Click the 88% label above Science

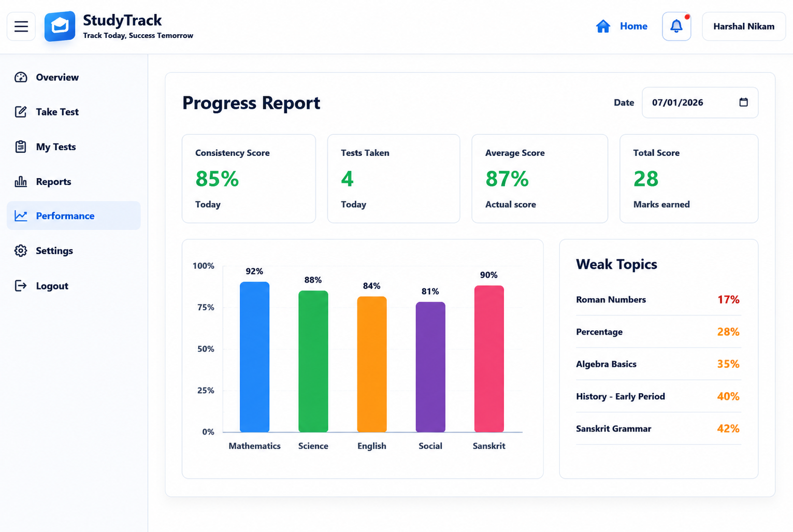313,280
